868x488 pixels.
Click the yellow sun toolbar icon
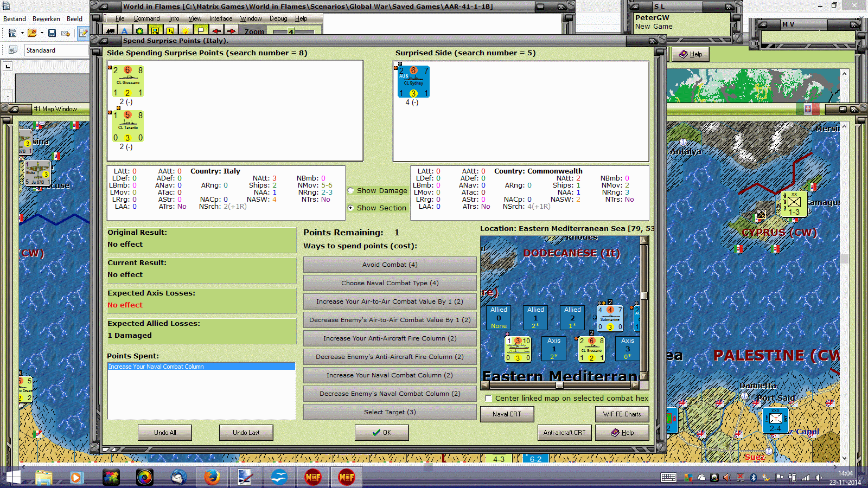tap(186, 31)
